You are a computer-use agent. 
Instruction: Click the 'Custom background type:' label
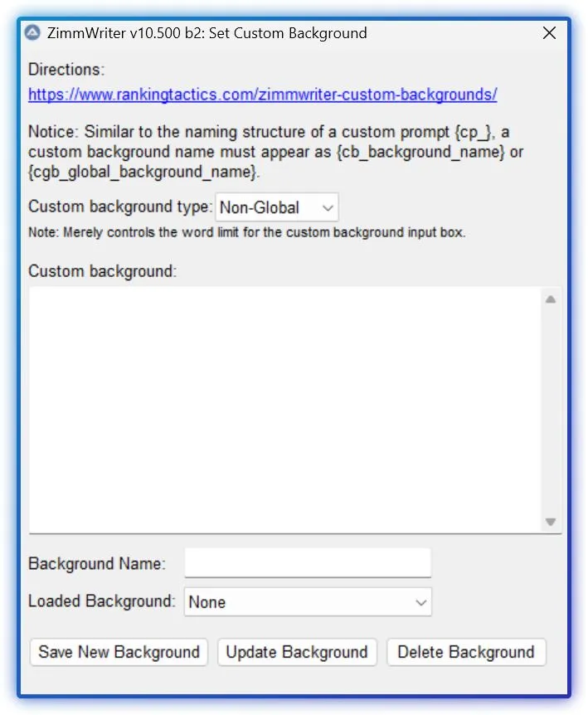pyautogui.click(x=120, y=207)
